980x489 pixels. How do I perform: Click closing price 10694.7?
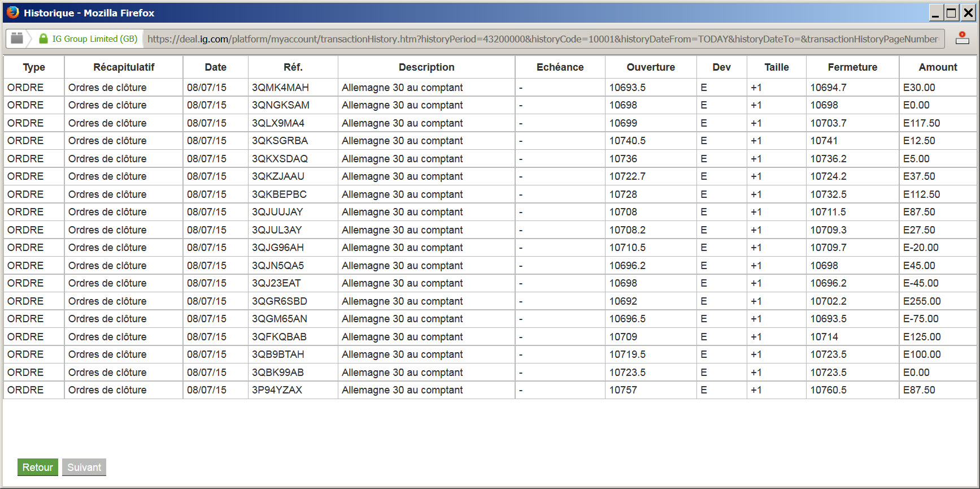(x=829, y=88)
